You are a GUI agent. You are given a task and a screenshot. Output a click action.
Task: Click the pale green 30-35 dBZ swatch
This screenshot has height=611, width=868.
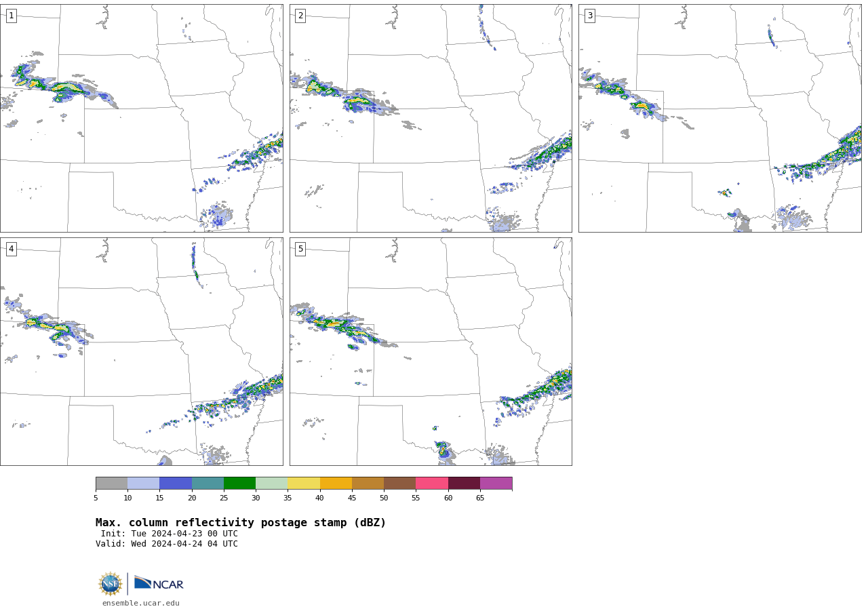(x=271, y=483)
